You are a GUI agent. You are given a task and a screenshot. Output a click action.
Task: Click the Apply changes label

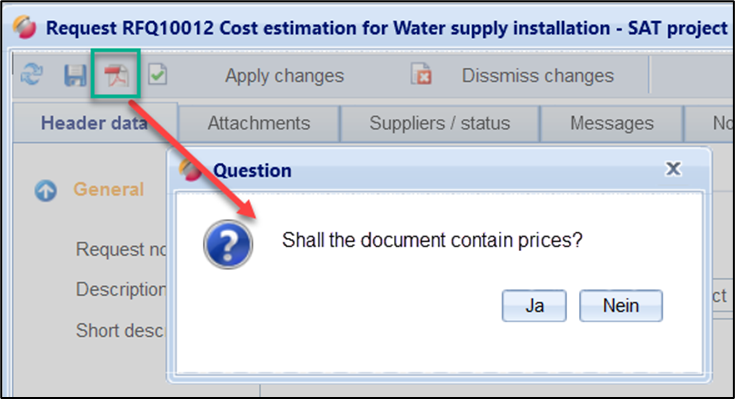[x=285, y=75]
